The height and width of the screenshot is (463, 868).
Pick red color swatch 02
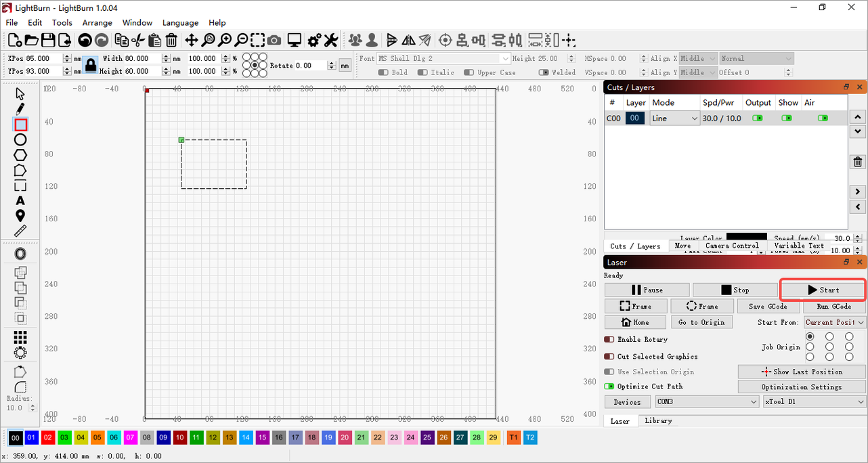point(47,438)
